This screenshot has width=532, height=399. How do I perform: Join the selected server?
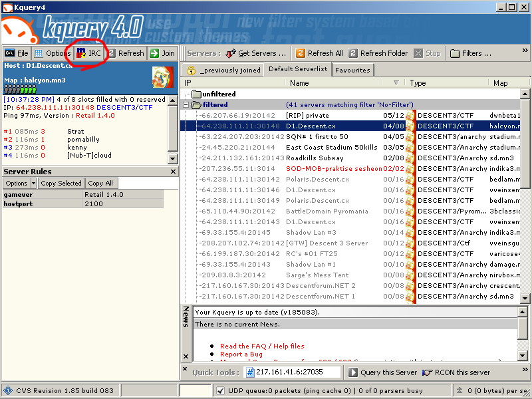[162, 53]
